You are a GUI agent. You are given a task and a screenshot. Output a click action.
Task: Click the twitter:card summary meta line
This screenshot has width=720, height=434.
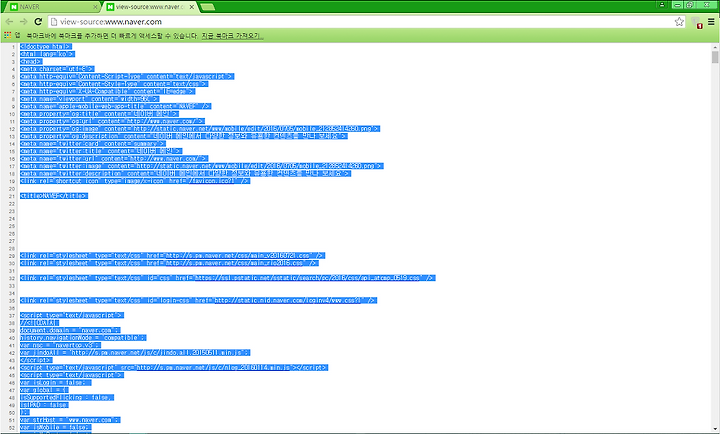click(x=93, y=144)
